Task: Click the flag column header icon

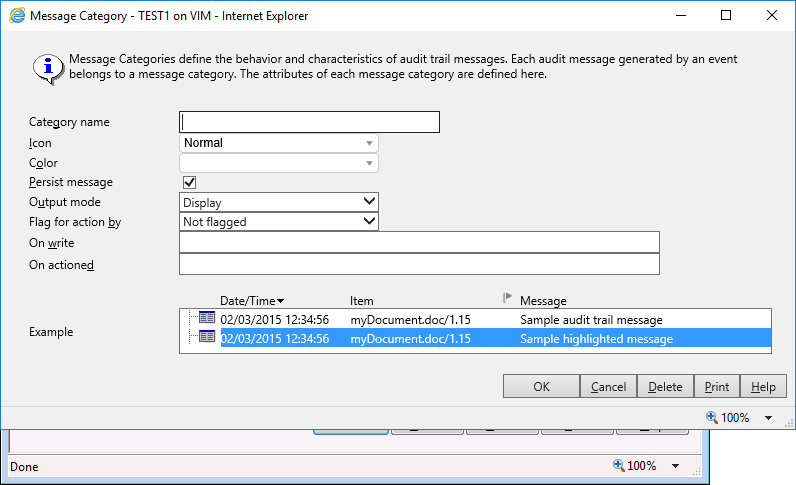Action: point(507,299)
